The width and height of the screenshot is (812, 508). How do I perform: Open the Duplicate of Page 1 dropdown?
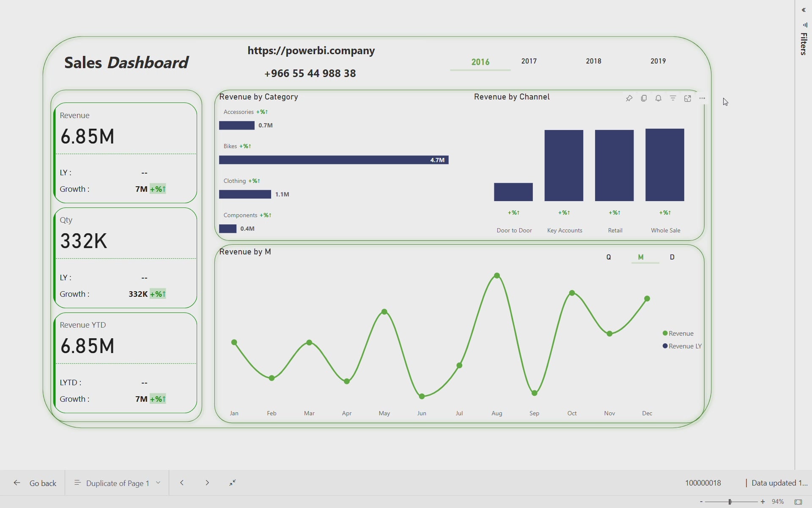(158, 483)
